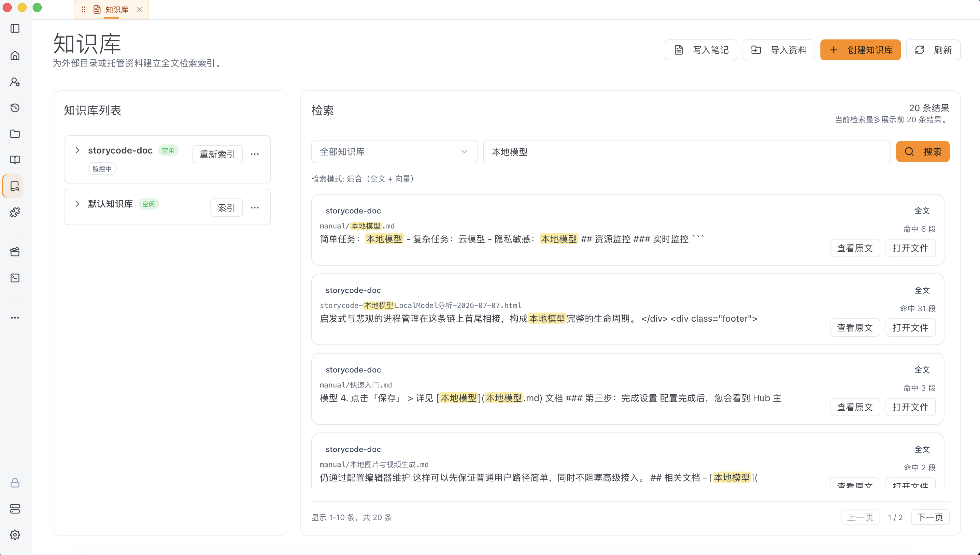
Task: Show more sidebar items via ellipsis
Action: click(15, 317)
